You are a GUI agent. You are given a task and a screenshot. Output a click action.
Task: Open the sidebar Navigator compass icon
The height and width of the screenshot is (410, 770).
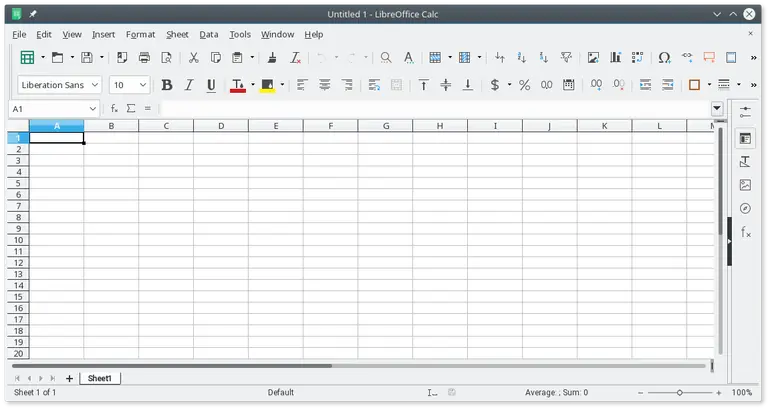[745, 209]
